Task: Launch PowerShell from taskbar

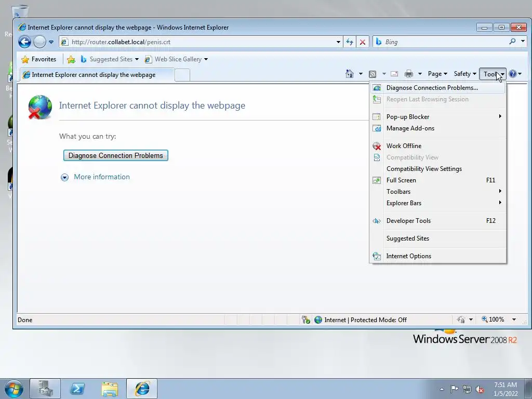Action: (77, 389)
